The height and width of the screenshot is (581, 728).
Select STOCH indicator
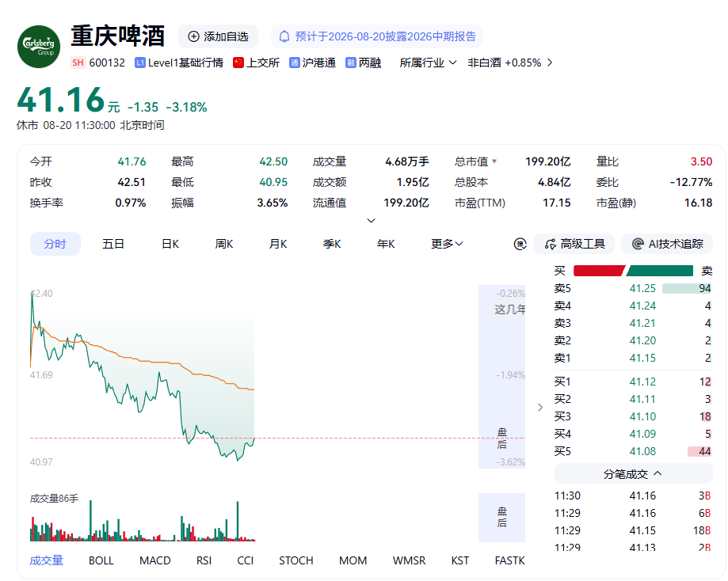click(x=296, y=560)
